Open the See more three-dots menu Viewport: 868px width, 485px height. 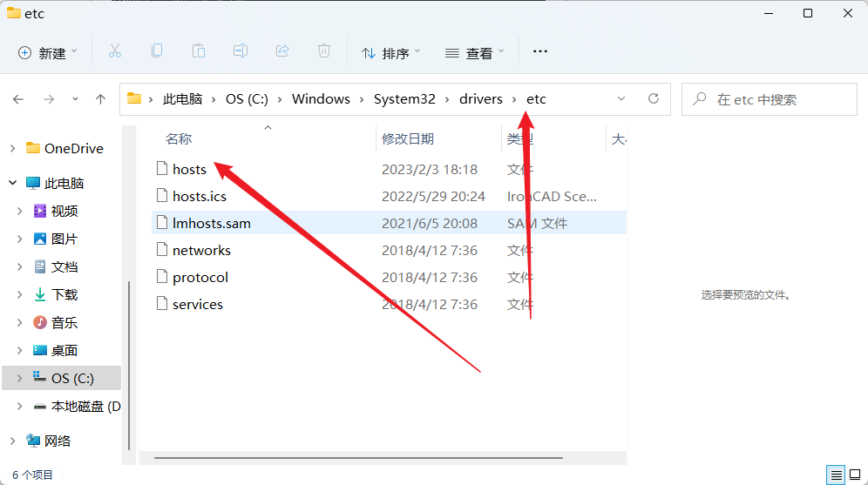point(540,51)
